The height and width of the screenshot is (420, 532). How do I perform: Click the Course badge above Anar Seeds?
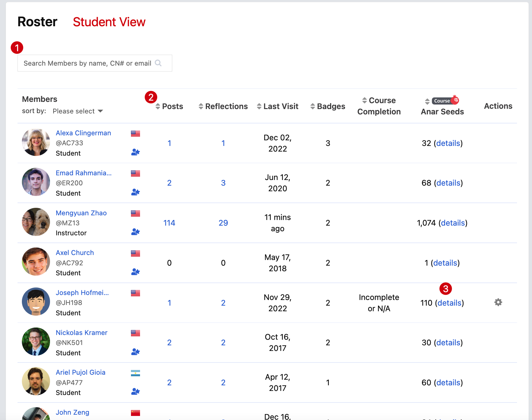pyautogui.click(x=445, y=100)
